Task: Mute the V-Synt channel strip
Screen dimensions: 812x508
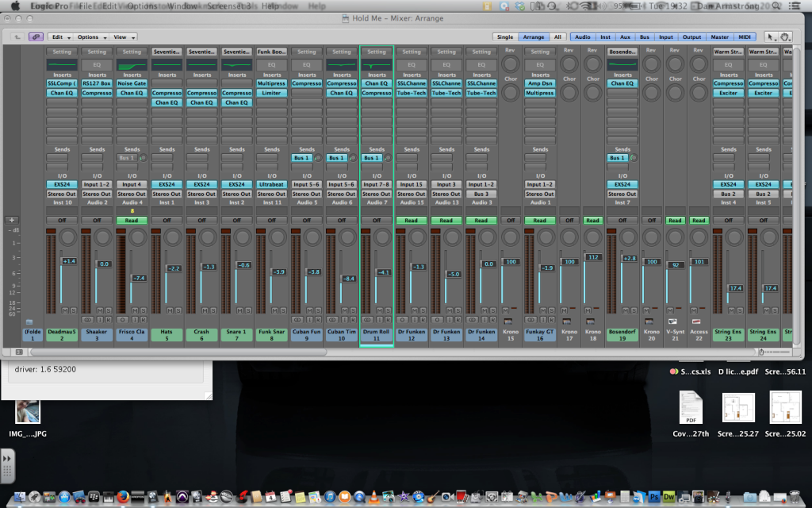Action: (x=670, y=310)
